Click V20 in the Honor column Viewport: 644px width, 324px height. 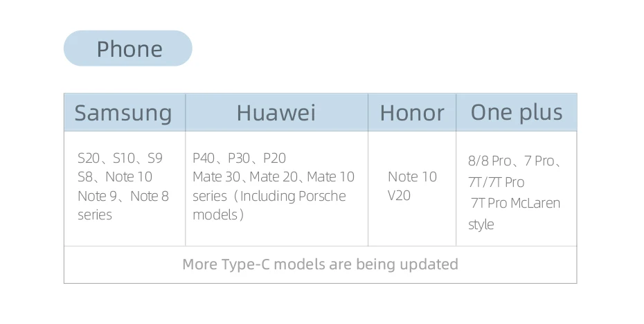point(399,195)
